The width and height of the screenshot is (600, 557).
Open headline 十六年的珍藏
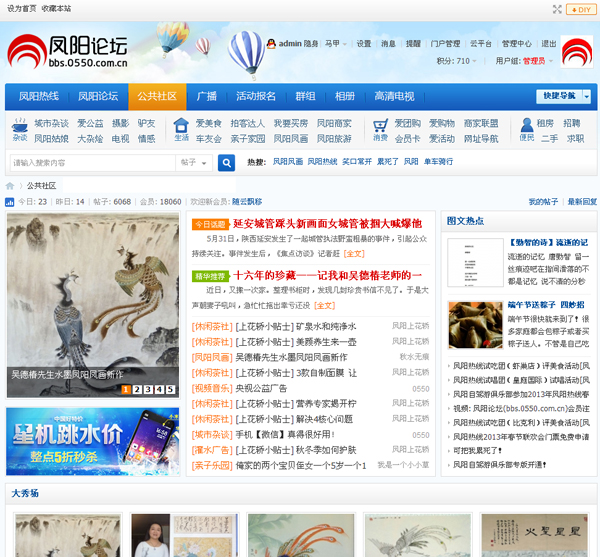pos(328,275)
